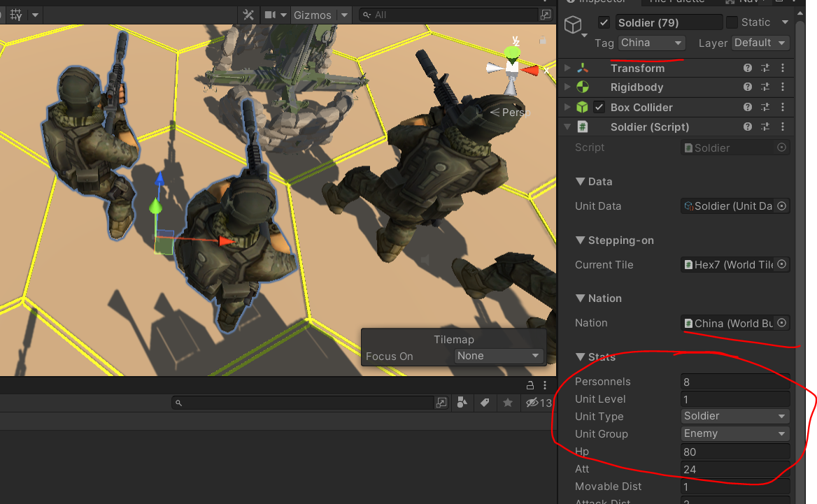Image resolution: width=817 pixels, height=504 pixels.
Task: Collapse the Stats foldout
Action: tap(580, 357)
